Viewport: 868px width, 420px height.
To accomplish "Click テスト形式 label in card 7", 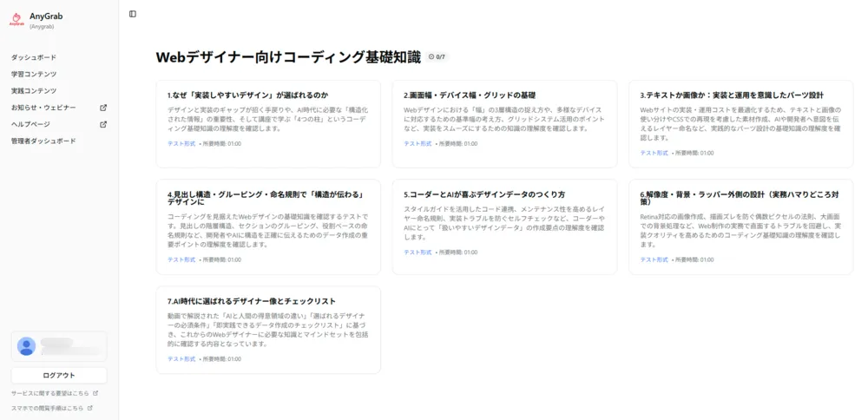I will coord(181,359).
